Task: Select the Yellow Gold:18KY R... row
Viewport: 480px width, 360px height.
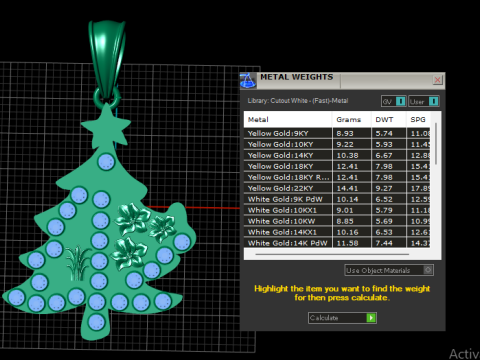Action: point(337,177)
